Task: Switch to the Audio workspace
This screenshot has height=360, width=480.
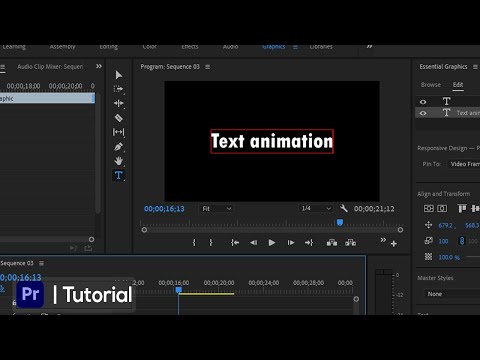Action: coord(230,47)
